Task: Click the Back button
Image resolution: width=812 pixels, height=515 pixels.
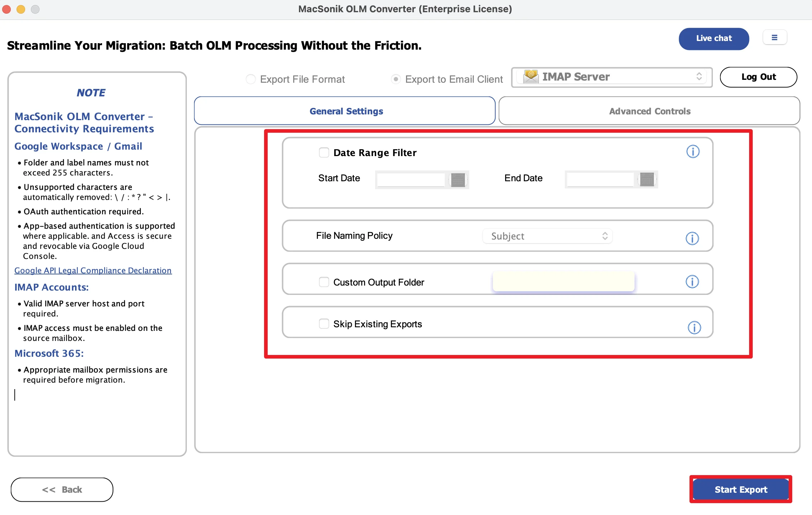Action: 62,489
